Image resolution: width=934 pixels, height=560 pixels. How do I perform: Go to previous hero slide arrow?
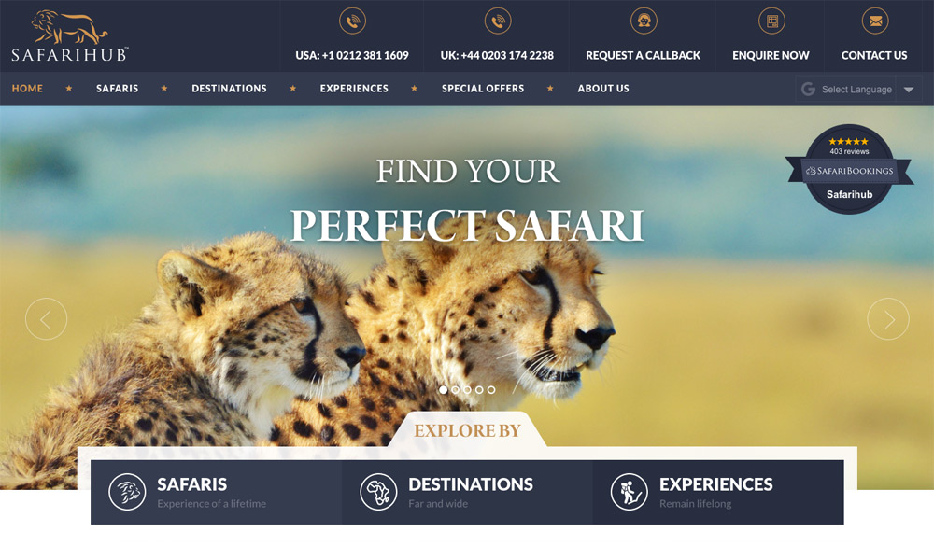pos(46,319)
